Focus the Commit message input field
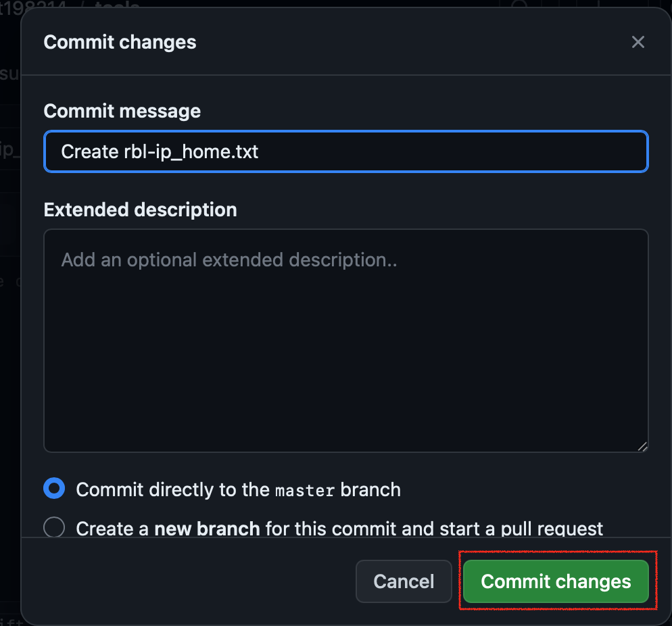Viewport: 672px width, 626px height. click(345, 151)
